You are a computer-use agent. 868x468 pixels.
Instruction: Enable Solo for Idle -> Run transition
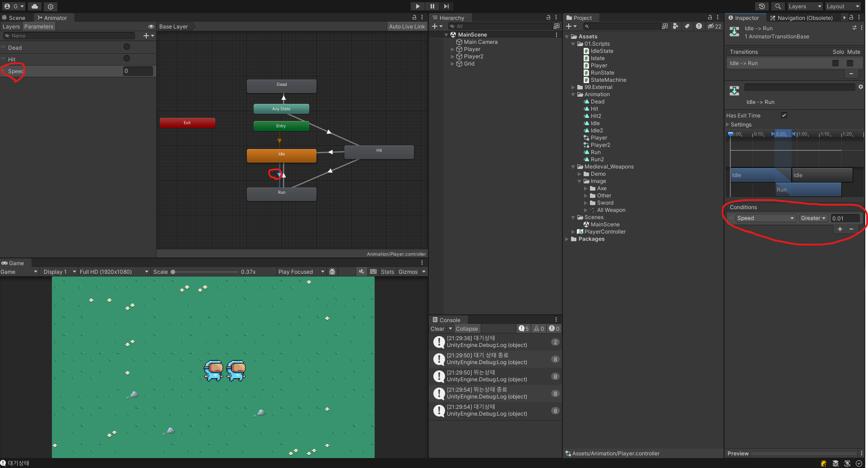pos(836,63)
